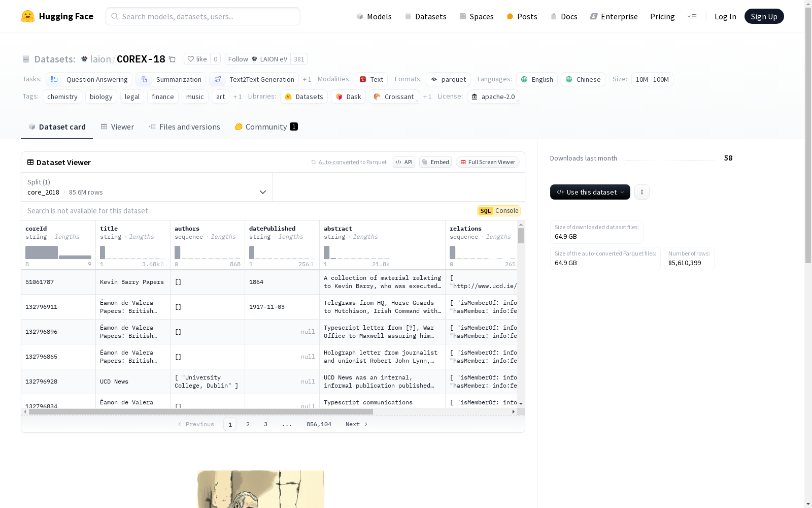The width and height of the screenshot is (812, 508).
Task: Open the three-dot options button
Action: pos(642,192)
